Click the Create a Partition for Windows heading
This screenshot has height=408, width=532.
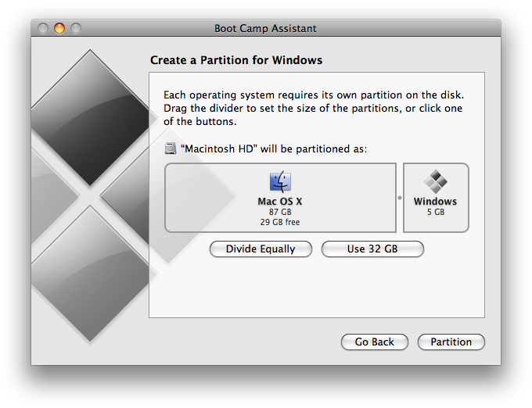pyautogui.click(x=235, y=60)
